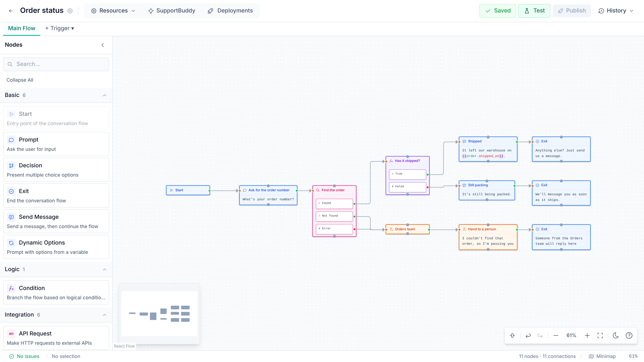Open SupportBuddy tab
This screenshot has height=362, width=644.
coord(172,11)
